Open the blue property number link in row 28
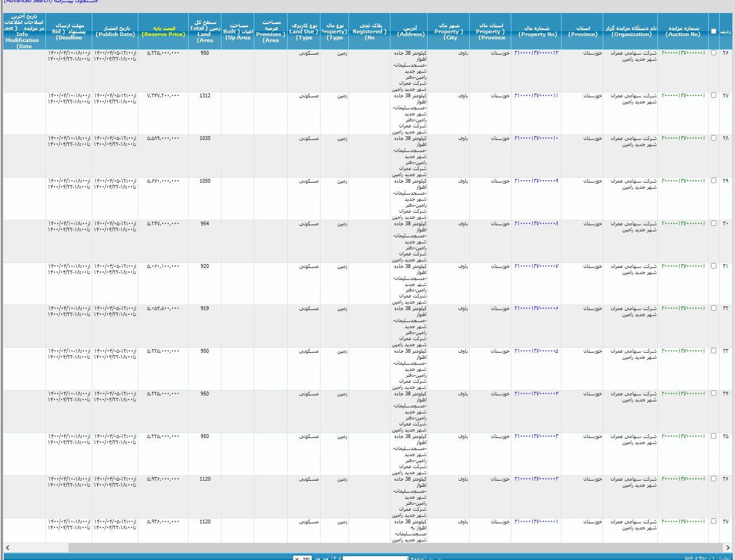This screenshot has height=560, width=735. coord(536,138)
